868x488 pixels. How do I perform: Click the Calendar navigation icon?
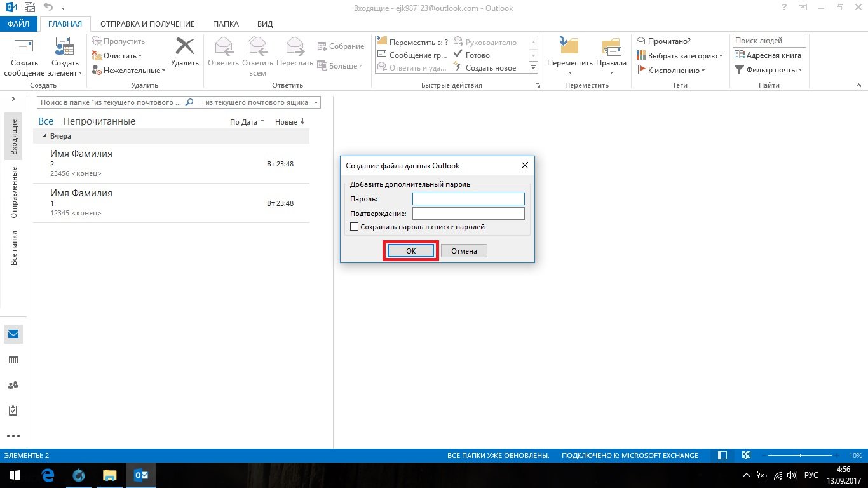coord(13,360)
